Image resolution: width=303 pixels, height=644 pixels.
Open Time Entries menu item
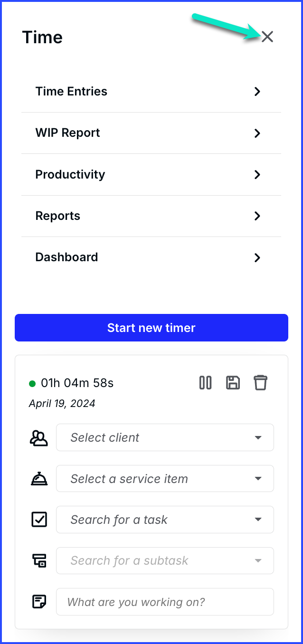pos(151,92)
